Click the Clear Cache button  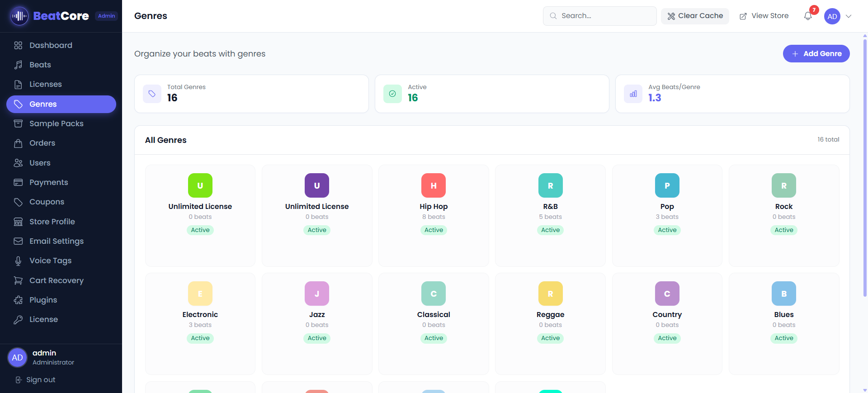695,16
